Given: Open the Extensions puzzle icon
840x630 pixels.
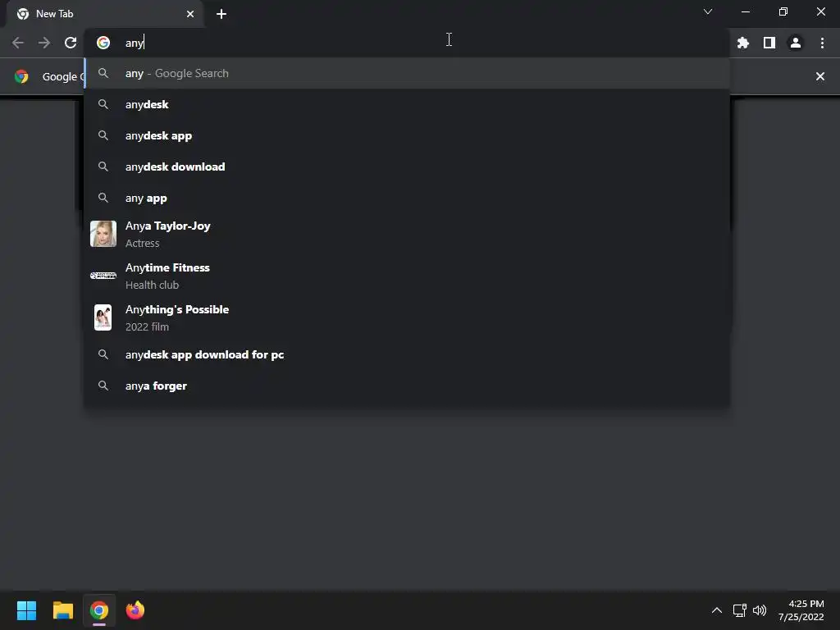Looking at the screenshot, I should coord(742,43).
